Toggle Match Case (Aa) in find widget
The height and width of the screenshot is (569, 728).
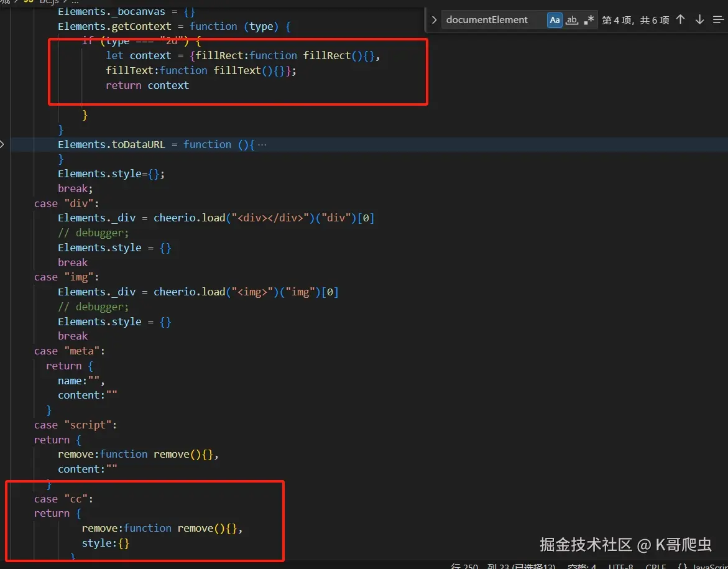click(x=555, y=20)
